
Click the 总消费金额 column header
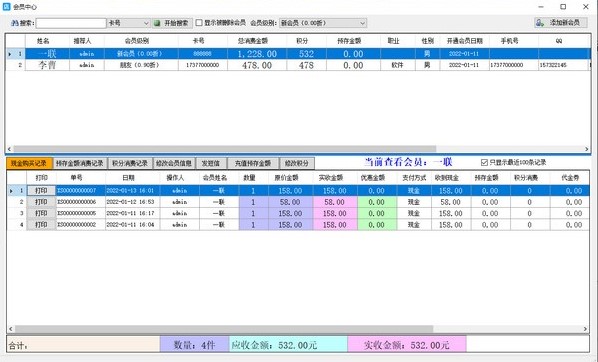coord(253,41)
